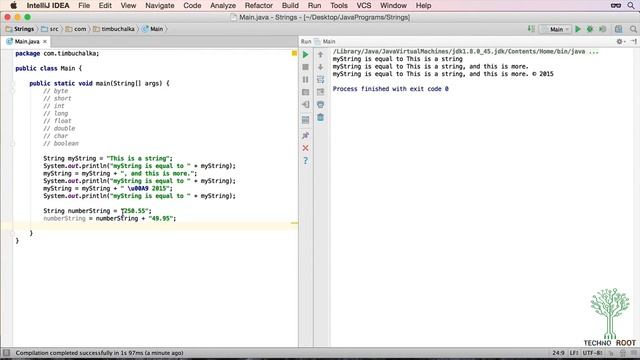640x360 pixels.
Task: Click the Dump threads icon in Run panel
Action: pyautogui.click(x=305, y=92)
